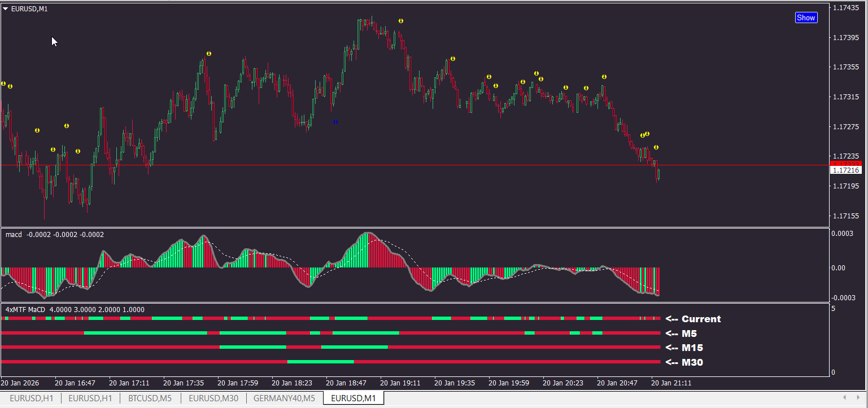Image resolution: width=868 pixels, height=408 pixels.
Task: Click the -0.0003 value on MACD scale
Action: [844, 298]
